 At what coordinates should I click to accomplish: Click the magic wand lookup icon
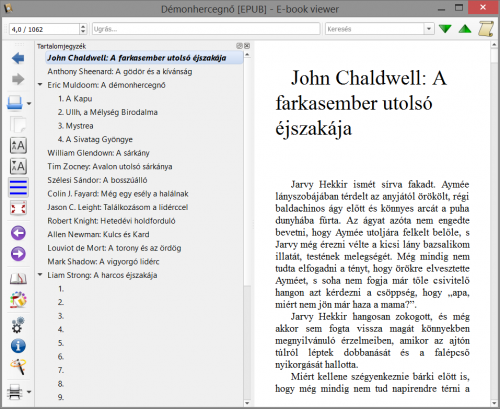pos(18,367)
